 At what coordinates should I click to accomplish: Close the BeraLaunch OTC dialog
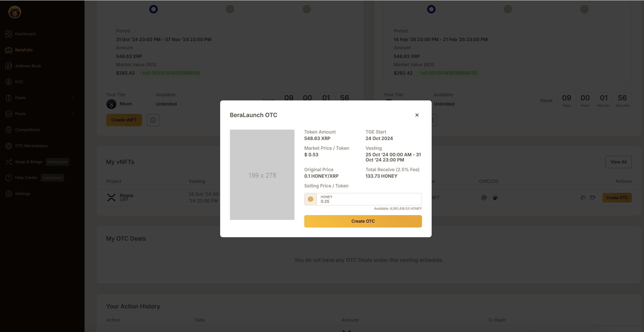tap(417, 115)
